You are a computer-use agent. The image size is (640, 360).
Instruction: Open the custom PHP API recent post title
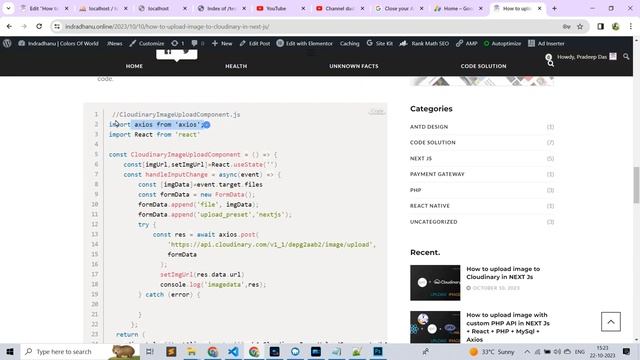click(x=508, y=327)
